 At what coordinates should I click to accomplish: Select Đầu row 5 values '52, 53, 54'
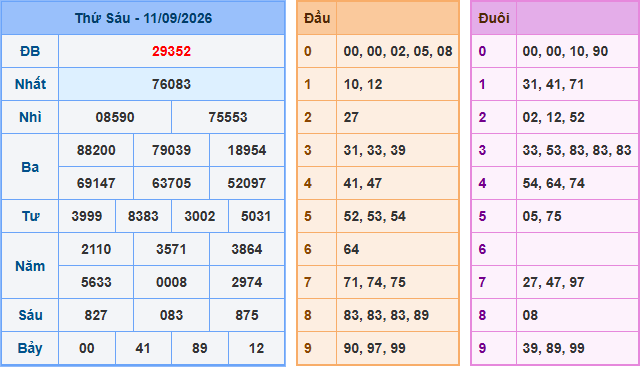(x=374, y=216)
